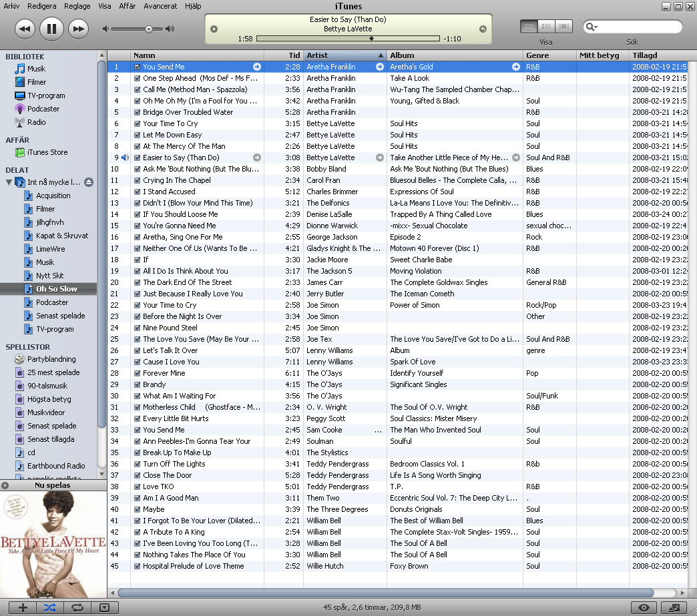Viewport: 697px width, 616px height.
Task: Open the Partyblandning playlist
Action: (51, 359)
